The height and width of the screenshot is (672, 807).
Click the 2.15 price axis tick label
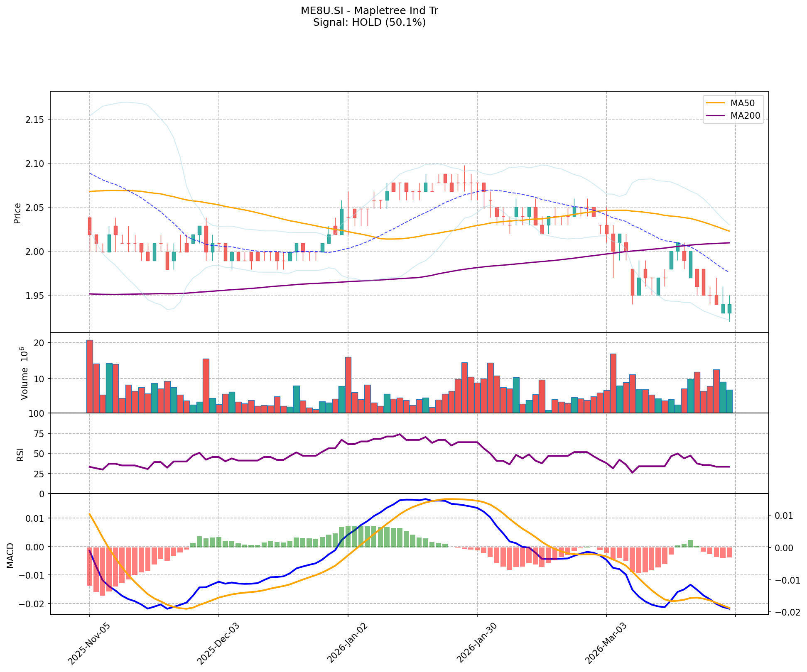click(35, 120)
